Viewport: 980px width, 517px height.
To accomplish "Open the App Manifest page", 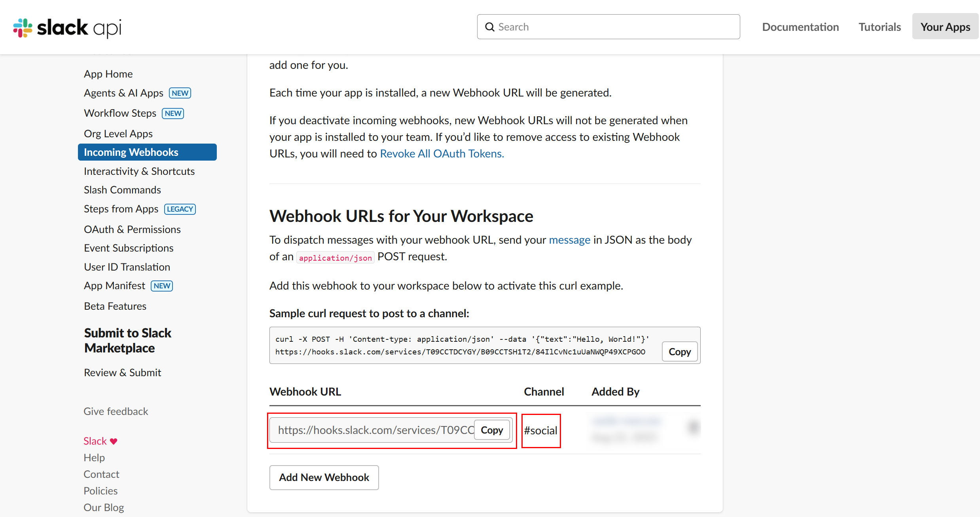I will 114,285.
